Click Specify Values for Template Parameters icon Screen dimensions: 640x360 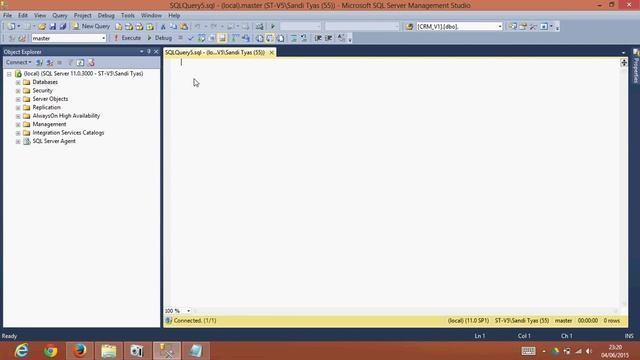click(341, 38)
